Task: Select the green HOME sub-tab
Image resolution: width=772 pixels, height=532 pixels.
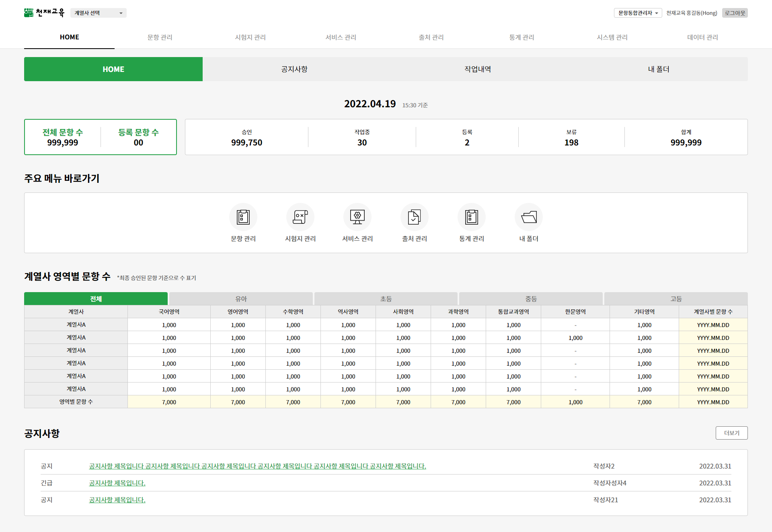Action: 113,69
